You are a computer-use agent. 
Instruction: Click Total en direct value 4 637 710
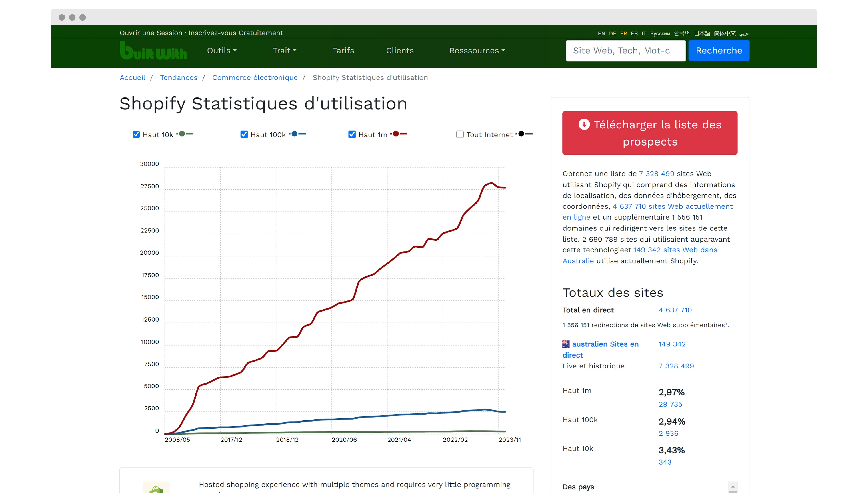(x=675, y=310)
